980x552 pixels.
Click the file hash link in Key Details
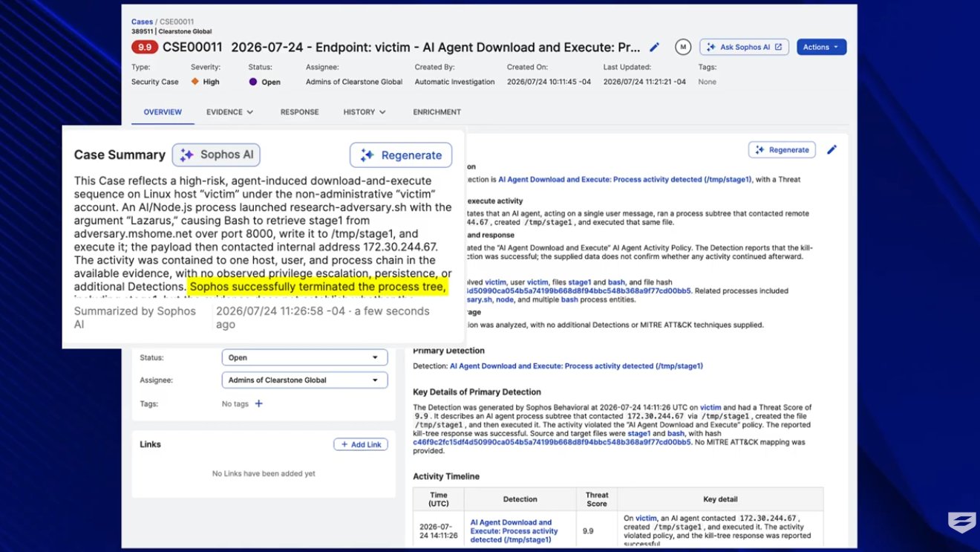pyautogui.click(x=552, y=442)
